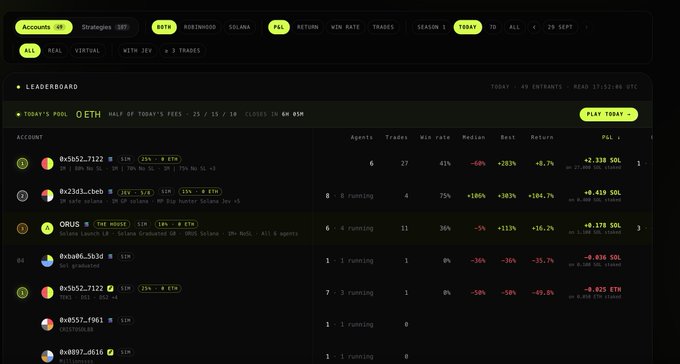Click the 0x0557…f961 avatar
680x364 pixels.
47,325
